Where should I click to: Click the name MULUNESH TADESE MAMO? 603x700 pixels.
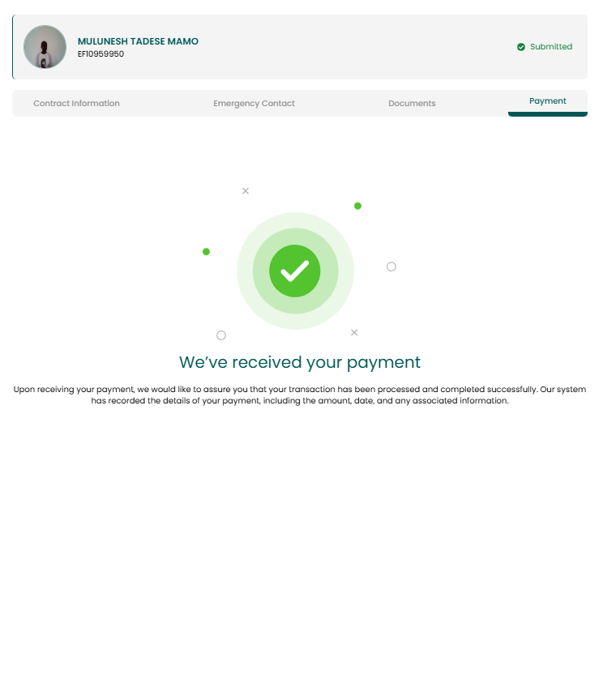[138, 41]
